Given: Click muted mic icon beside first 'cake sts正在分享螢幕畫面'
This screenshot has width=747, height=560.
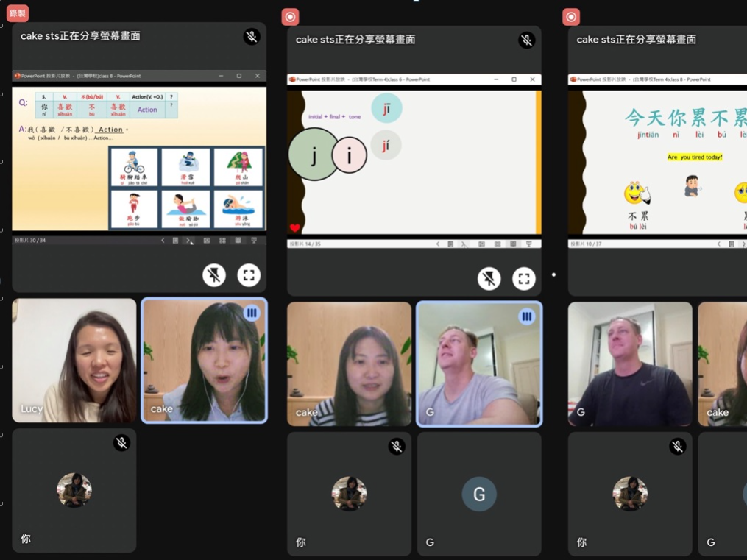Looking at the screenshot, I should pos(251,37).
